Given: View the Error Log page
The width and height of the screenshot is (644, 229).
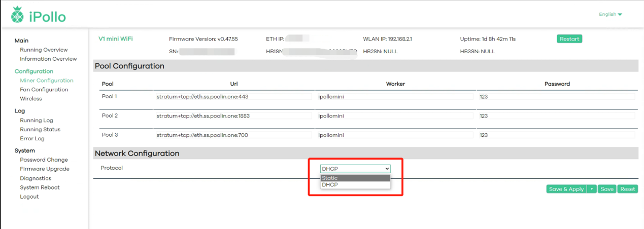Looking at the screenshot, I should click(x=32, y=138).
